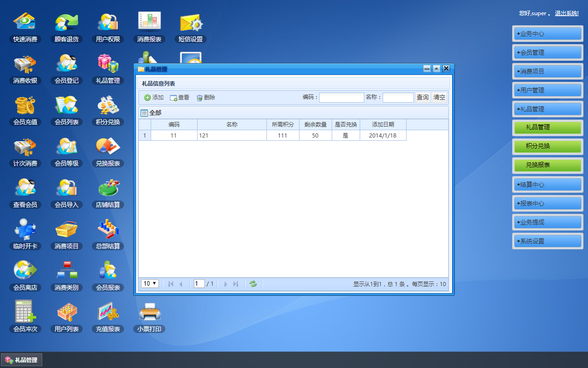The height and width of the screenshot is (368, 588).
Task: Open the 用户权限 desktop icon
Action: coord(108,28)
